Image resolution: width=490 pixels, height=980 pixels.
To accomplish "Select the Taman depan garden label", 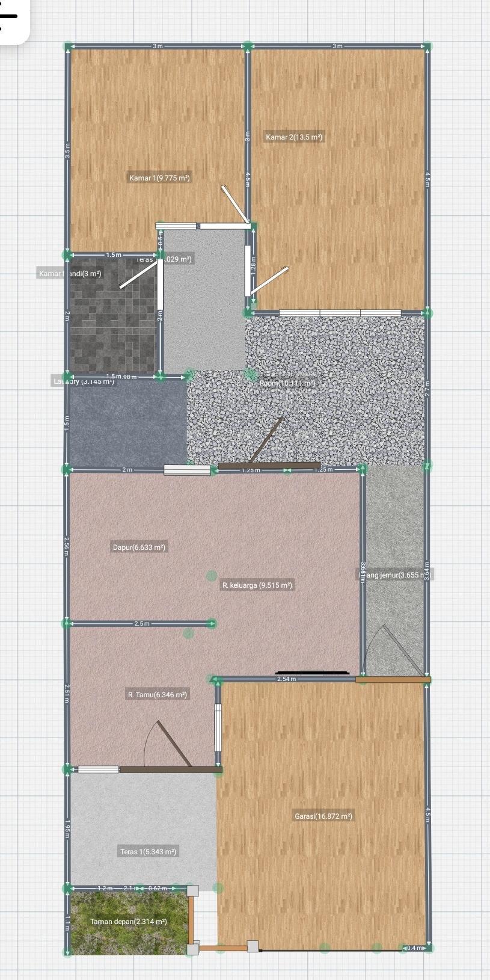I will [x=129, y=922].
